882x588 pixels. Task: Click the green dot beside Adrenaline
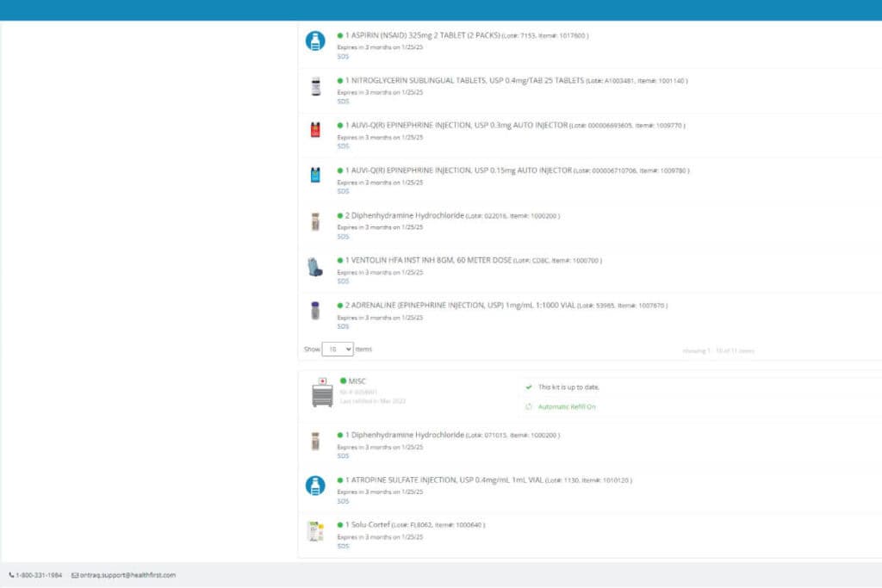[339, 306]
